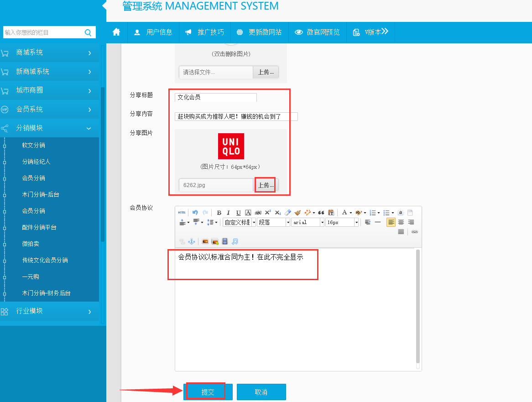Select 一元购 in the sidebar menu
Screen dimensions: 532x402
(x=31, y=277)
